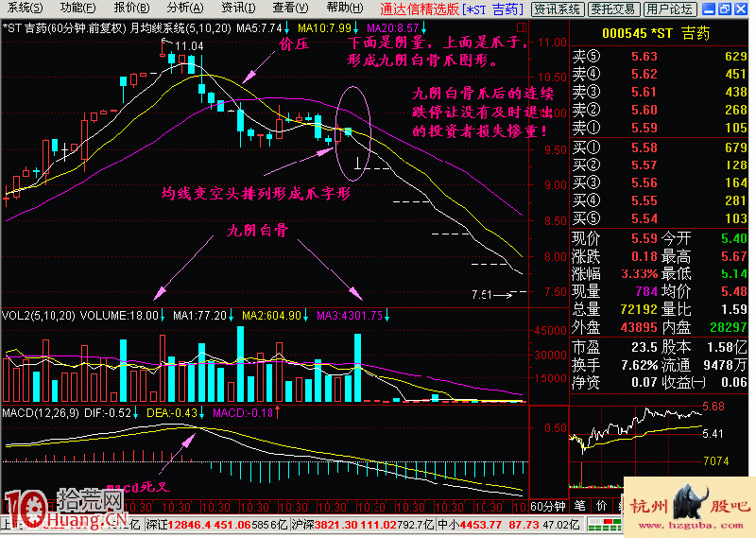This screenshot has width=756, height=538.
Task: Click the MA2:604.90 volume label
Action: coord(271,316)
